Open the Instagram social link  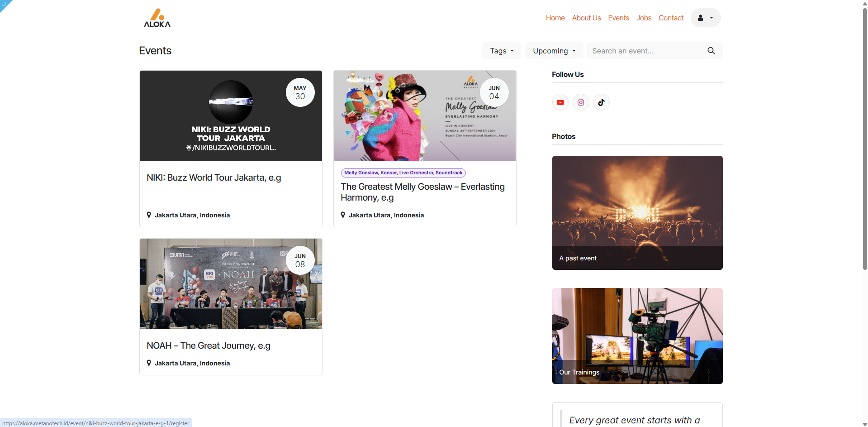pos(581,102)
